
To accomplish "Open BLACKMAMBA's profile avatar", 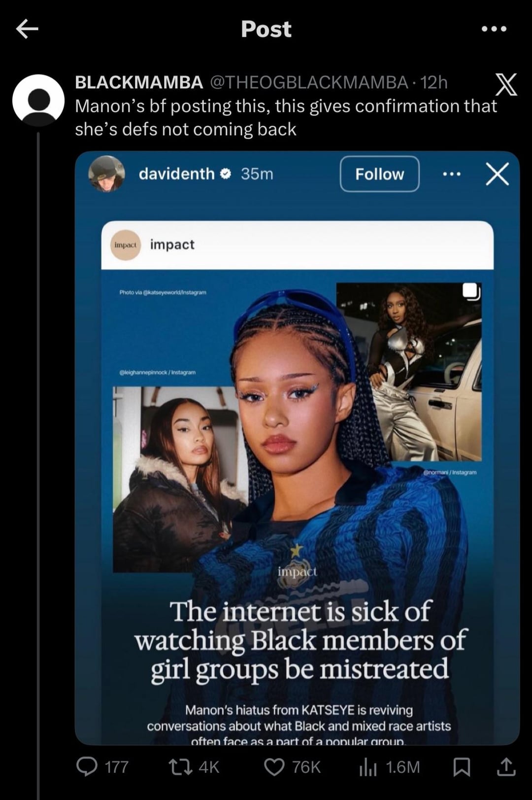I will [x=38, y=101].
